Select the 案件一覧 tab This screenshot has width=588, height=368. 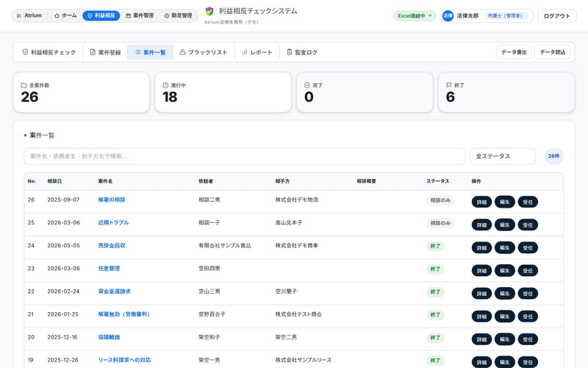tap(150, 52)
